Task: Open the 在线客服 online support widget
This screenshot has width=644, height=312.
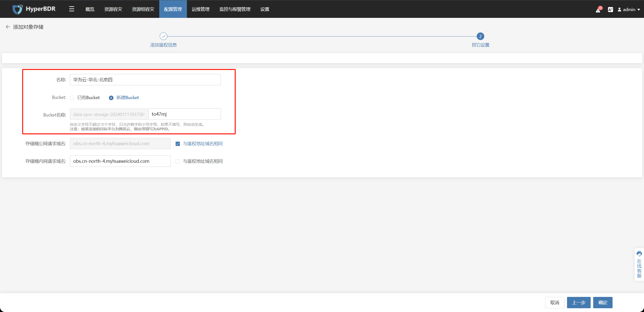Action: pos(639,264)
